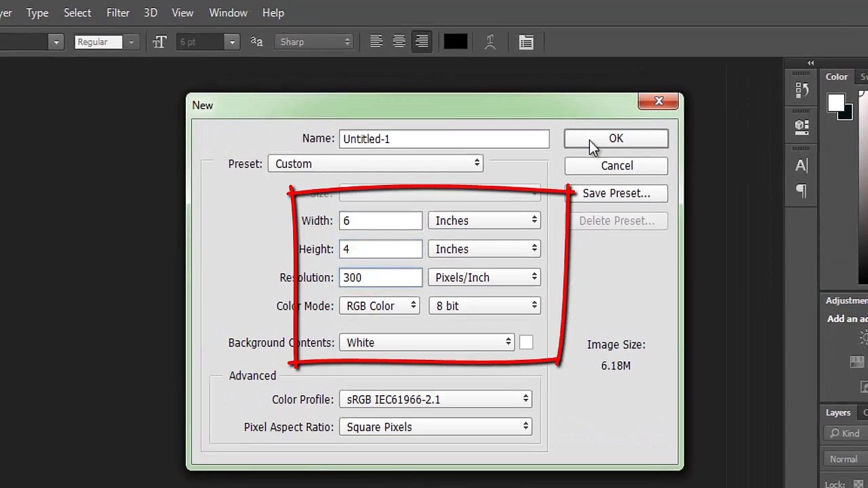Click the Save Preset button

click(x=616, y=193)
